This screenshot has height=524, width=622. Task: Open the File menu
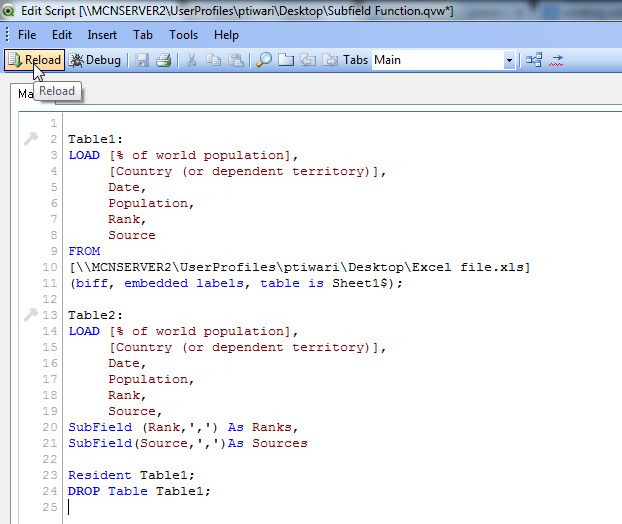[27, 35]
